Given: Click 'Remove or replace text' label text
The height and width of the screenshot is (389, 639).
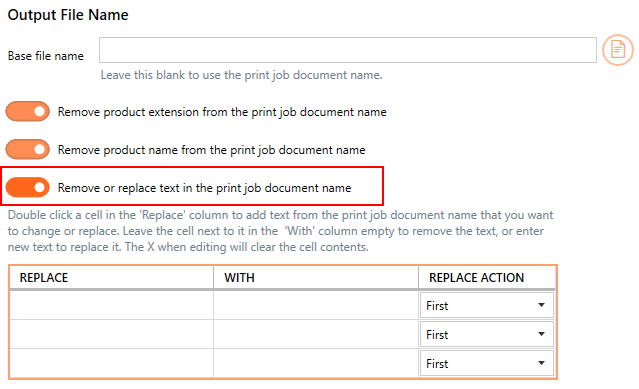Looking at the screenshot, I should pyautogui.click(x=204, y=188).
